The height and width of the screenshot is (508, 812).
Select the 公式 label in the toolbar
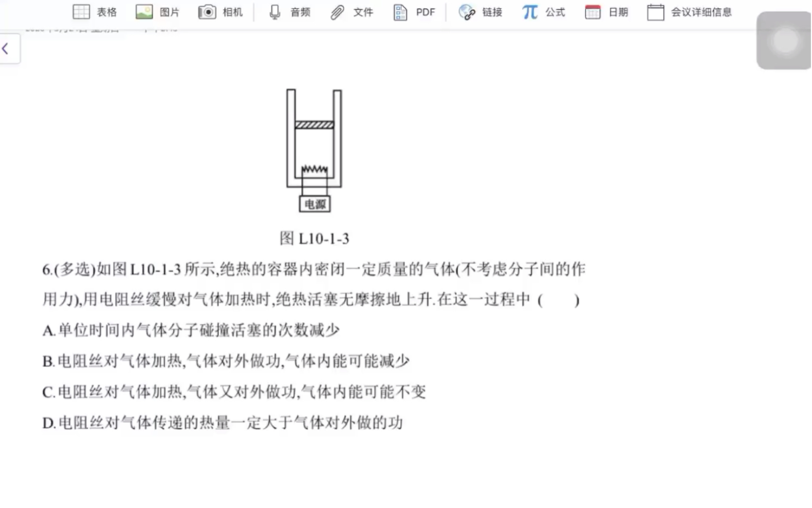(x=555, y=12)
